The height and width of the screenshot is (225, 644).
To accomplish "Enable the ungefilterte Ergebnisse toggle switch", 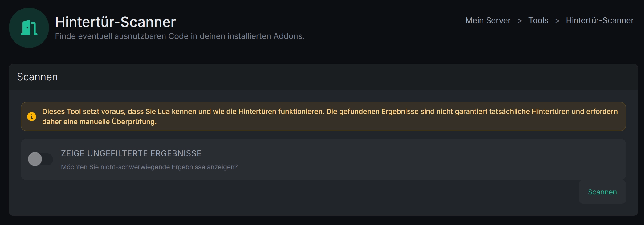I will pos(40,159).
